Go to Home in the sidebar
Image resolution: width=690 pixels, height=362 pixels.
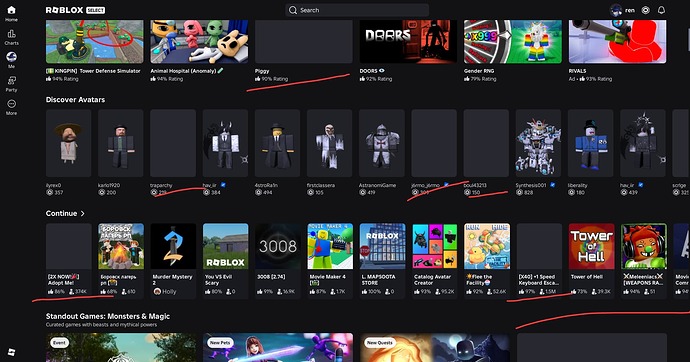tap(11, 13)
